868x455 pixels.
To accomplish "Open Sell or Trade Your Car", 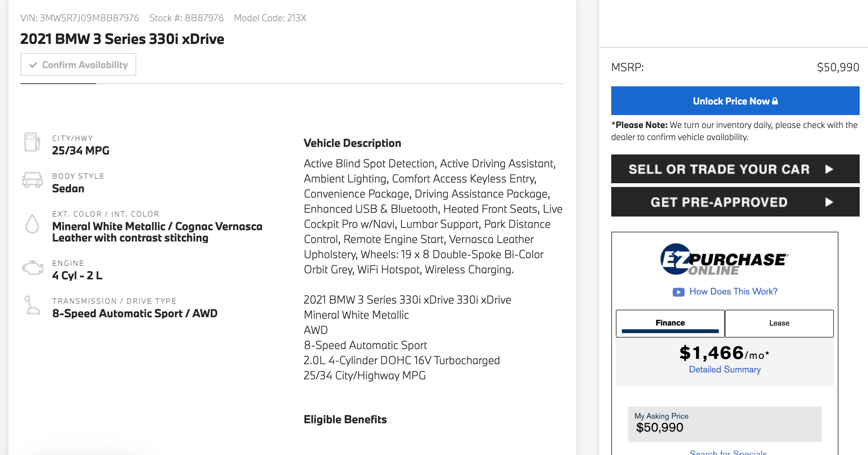I will tap(735, 169).
